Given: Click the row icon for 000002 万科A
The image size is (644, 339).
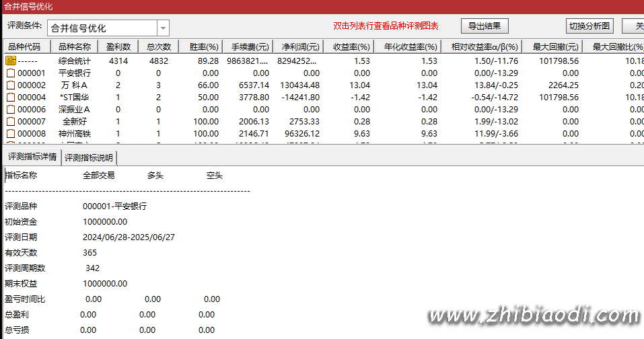Looking at the screenshot, I should [x=11, y=85].
